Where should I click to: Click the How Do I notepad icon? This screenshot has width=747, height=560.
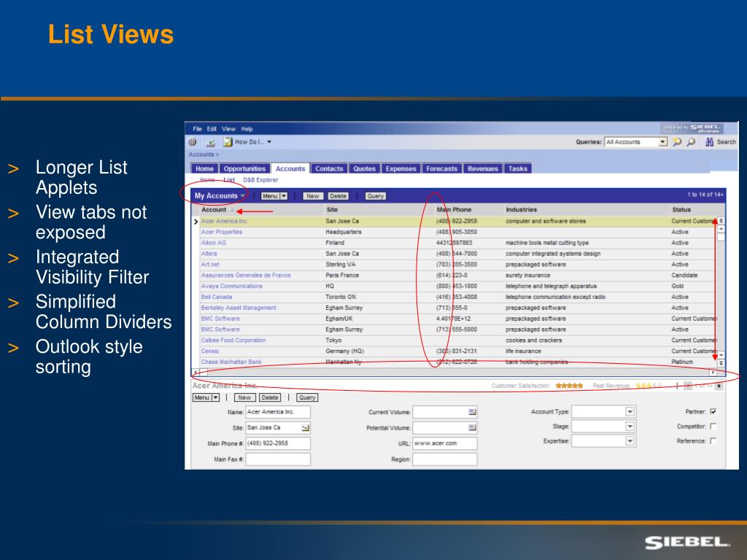pos(228,142)
